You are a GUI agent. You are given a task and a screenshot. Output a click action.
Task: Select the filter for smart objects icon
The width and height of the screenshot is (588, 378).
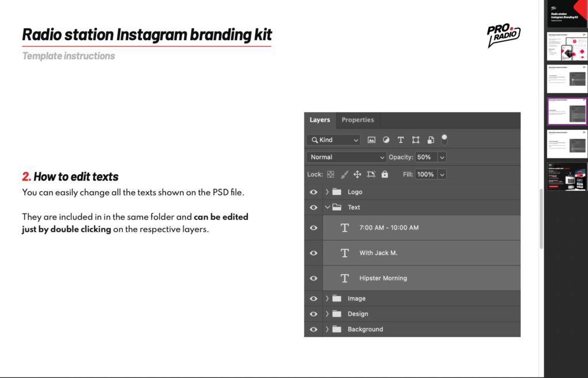tap(431, 140)
